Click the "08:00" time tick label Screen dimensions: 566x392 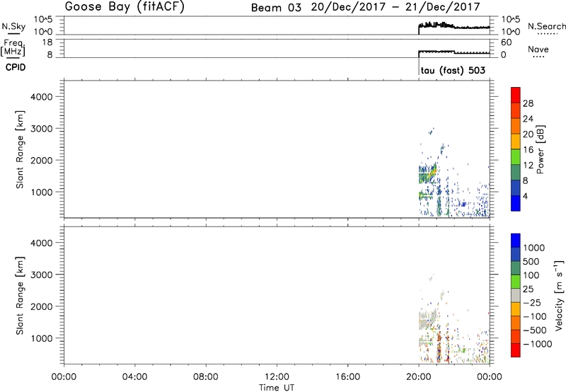[x=206, y=377]
